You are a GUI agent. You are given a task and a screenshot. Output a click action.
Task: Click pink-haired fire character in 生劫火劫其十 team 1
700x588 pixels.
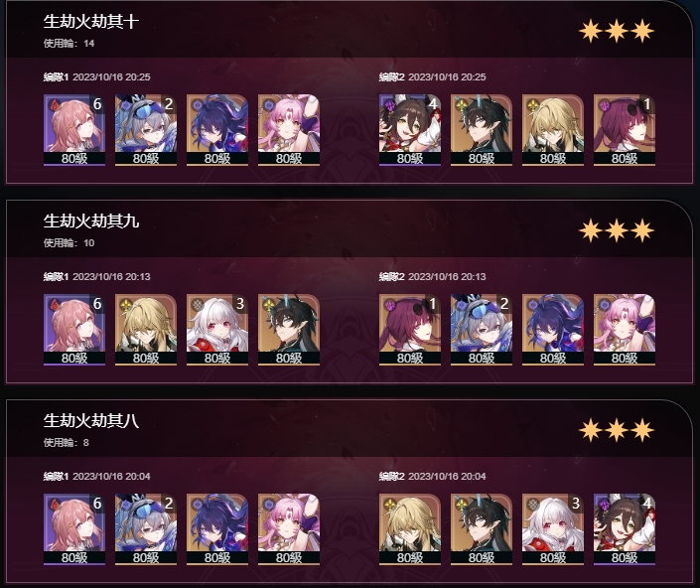click(x=74, y=130)
